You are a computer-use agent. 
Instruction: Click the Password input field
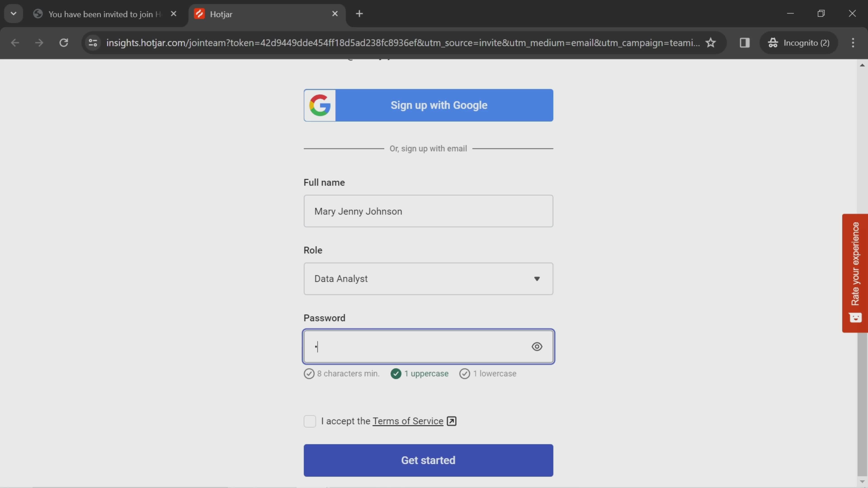tap(428, 346)
